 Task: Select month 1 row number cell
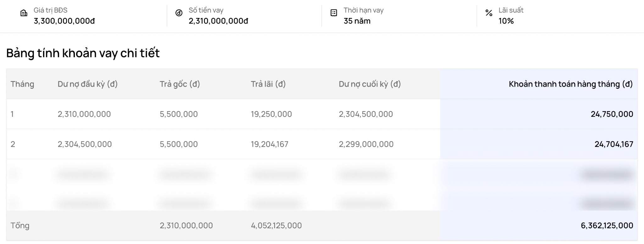coord(12,114)
